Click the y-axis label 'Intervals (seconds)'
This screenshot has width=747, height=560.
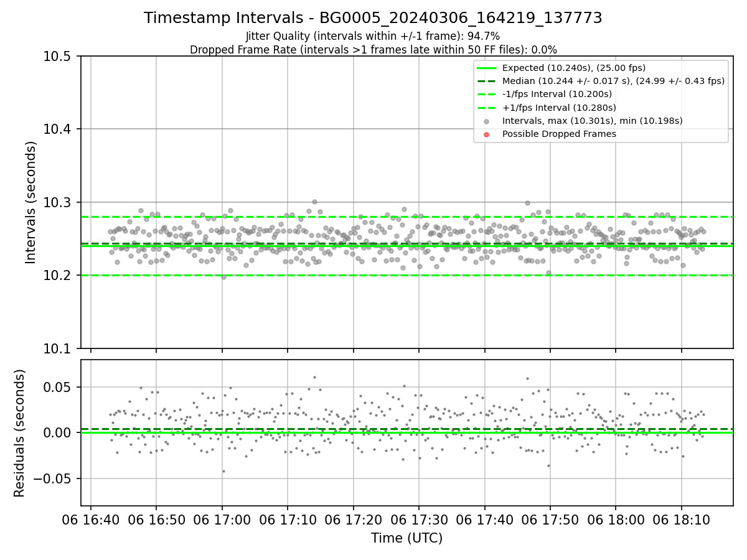coord(31,202)
